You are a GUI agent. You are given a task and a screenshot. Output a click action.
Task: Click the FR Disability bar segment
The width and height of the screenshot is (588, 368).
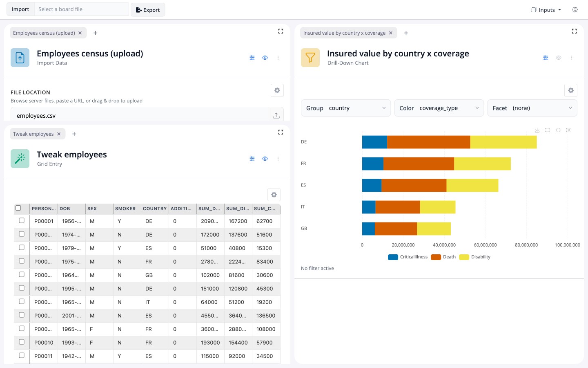coord(482,164)
